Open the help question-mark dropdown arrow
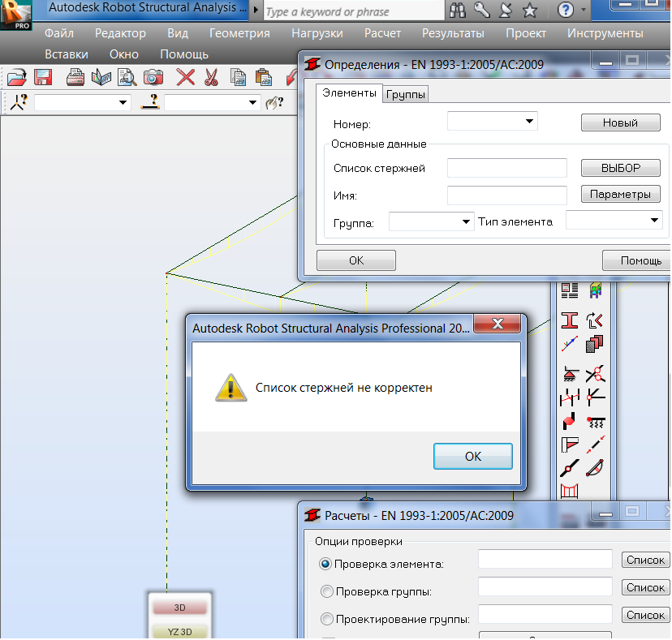 point(584,10)
